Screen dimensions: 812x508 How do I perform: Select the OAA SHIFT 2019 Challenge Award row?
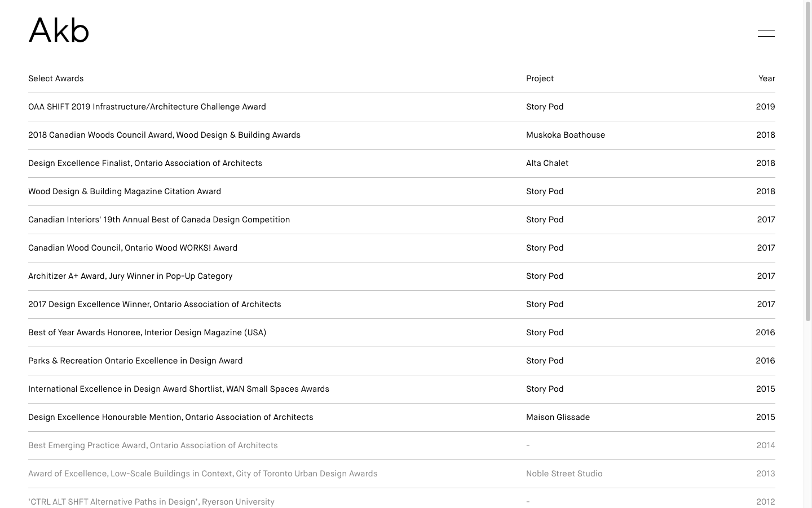point(147,107)
